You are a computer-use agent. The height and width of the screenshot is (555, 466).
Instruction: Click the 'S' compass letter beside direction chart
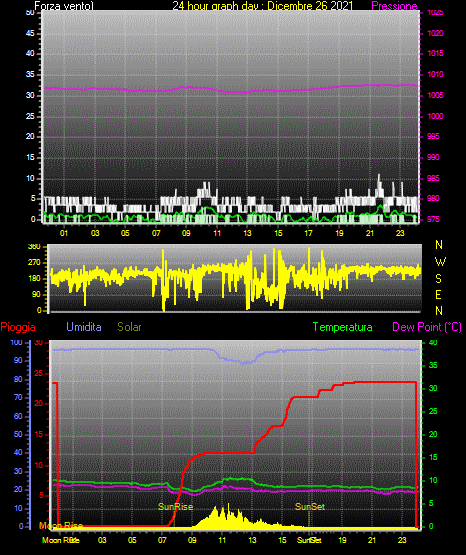coord(438,279)
